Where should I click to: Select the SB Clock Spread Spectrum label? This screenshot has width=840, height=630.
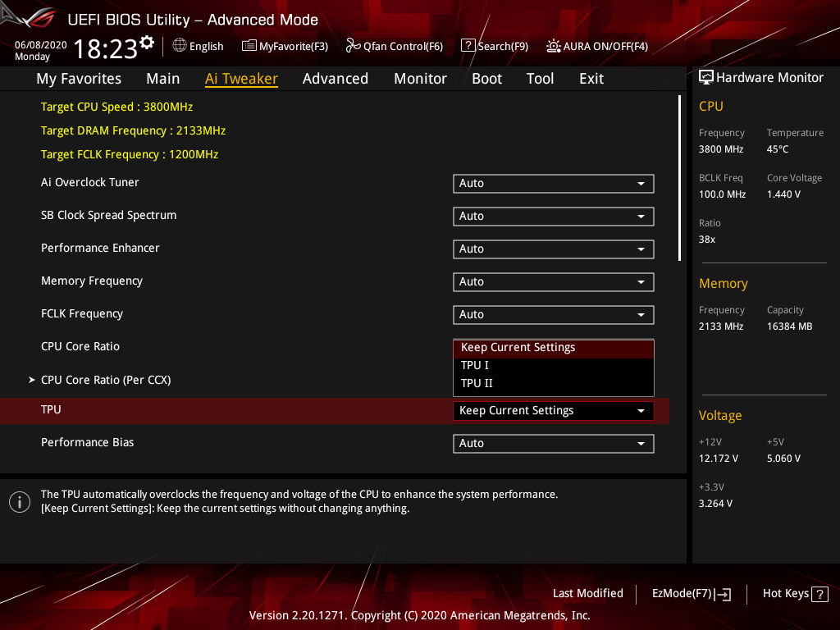pyautogui.click(x=109, y=216)
